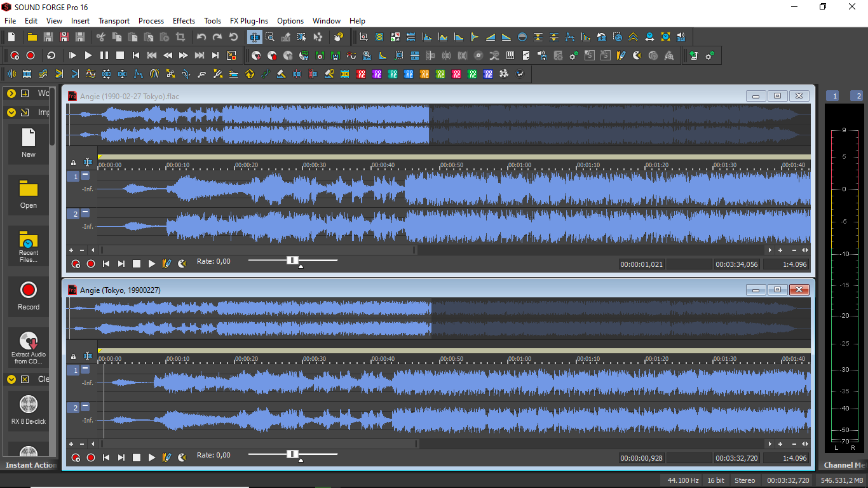The image size is (868, 488).
Task: Click the speaker icon ending first toolbar row
Action: 681,37
